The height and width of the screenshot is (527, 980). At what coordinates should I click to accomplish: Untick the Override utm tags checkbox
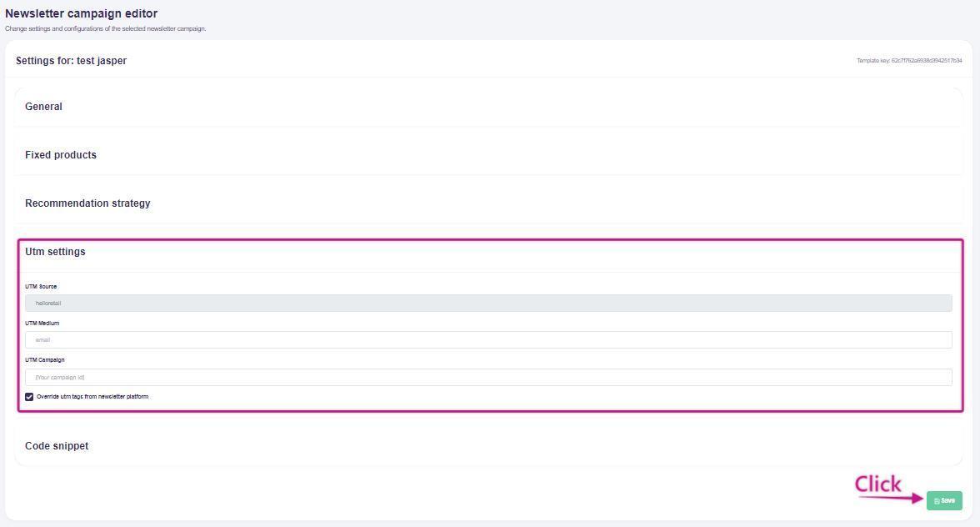tap(29, 397)
